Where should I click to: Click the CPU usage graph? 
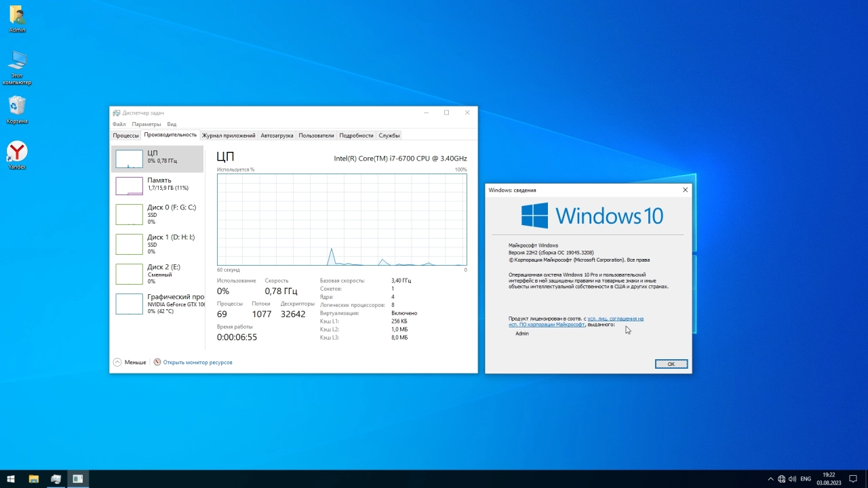click(342, 220)
